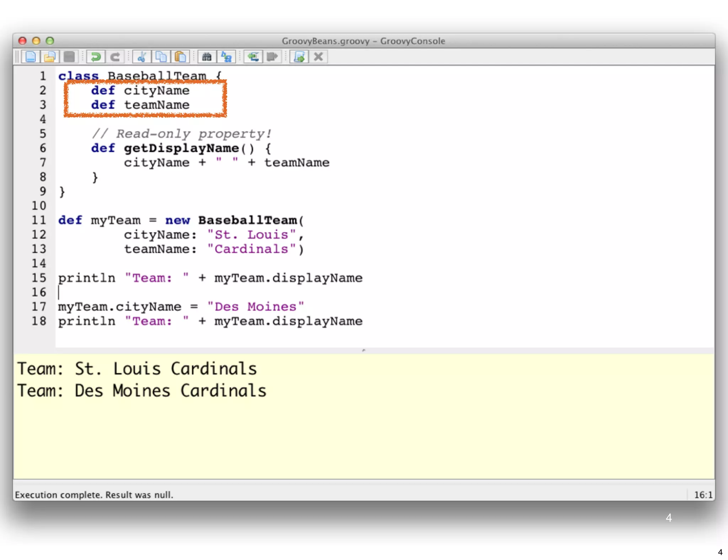Click the getDisplayName method on line 6
This screenshot has height=560, width=728.
click(181, 148)
